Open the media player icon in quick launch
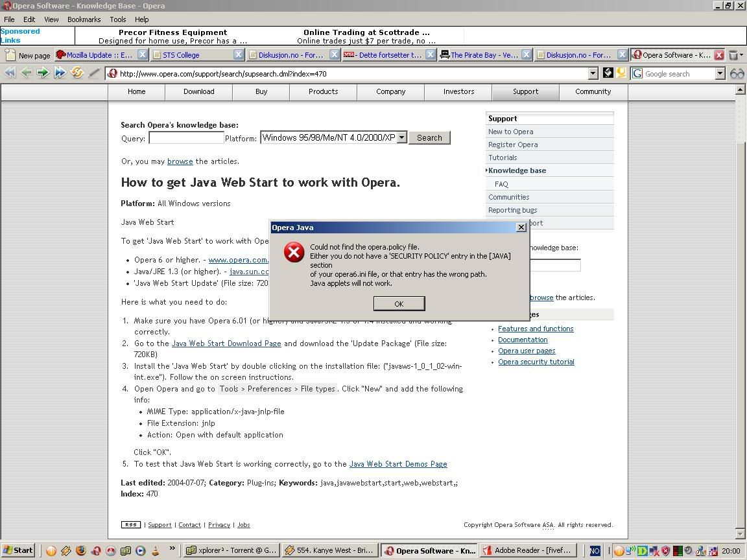This screenshot has height=560, width=747. tap(141, 551)
